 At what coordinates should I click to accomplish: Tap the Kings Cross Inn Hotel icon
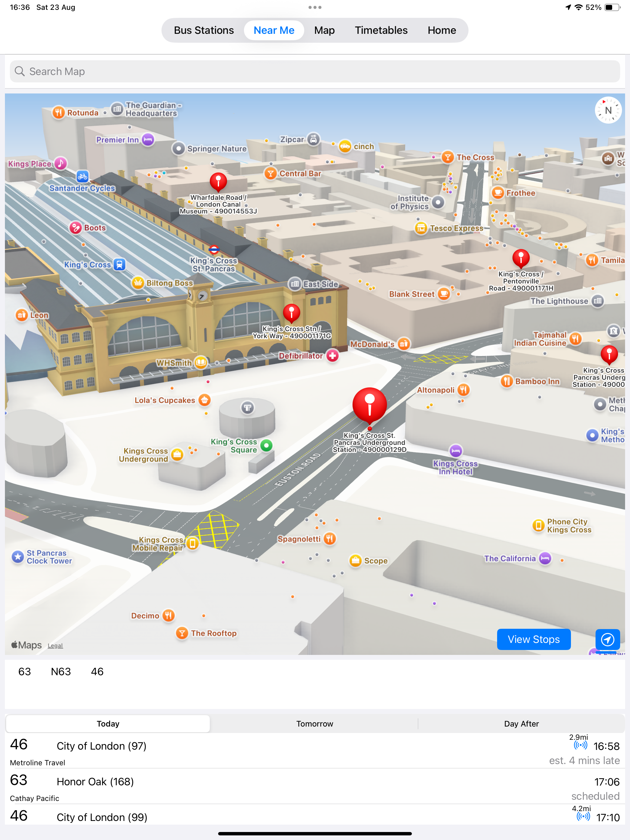(456, 451)
